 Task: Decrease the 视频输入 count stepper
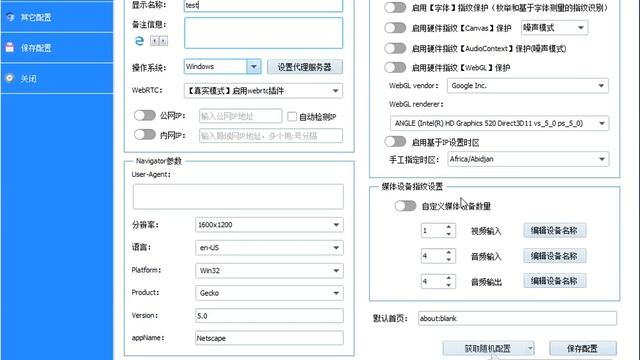tap(449, 234)
